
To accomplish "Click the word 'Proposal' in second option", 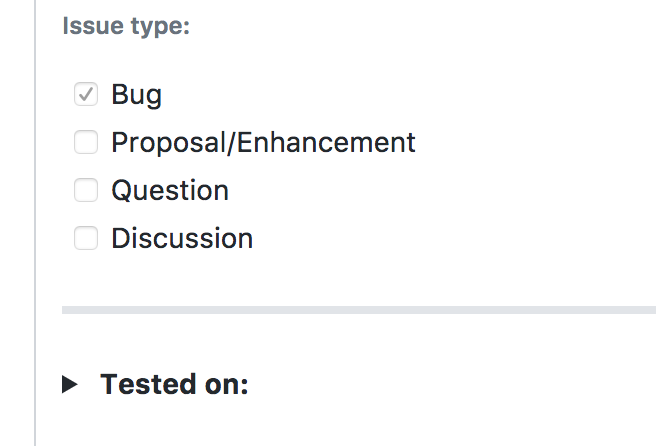I will click(169, 143).
